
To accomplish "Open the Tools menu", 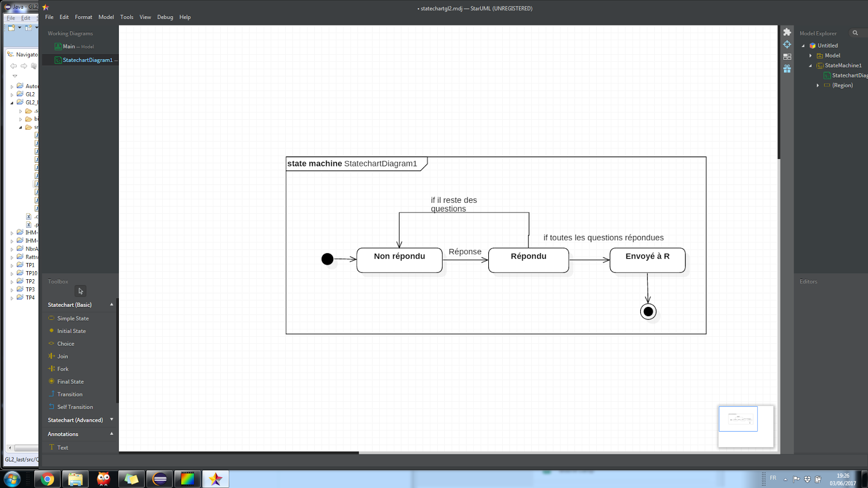I will (x=126, y=17).
